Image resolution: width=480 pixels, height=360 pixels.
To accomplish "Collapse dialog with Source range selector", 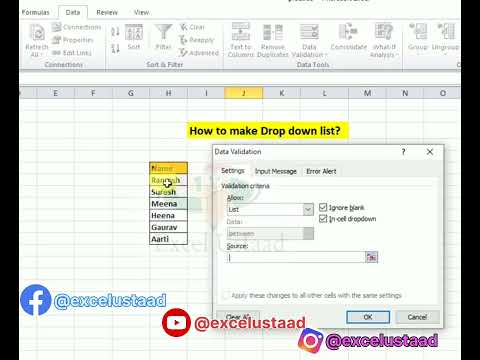I will [x=371, y=257].
